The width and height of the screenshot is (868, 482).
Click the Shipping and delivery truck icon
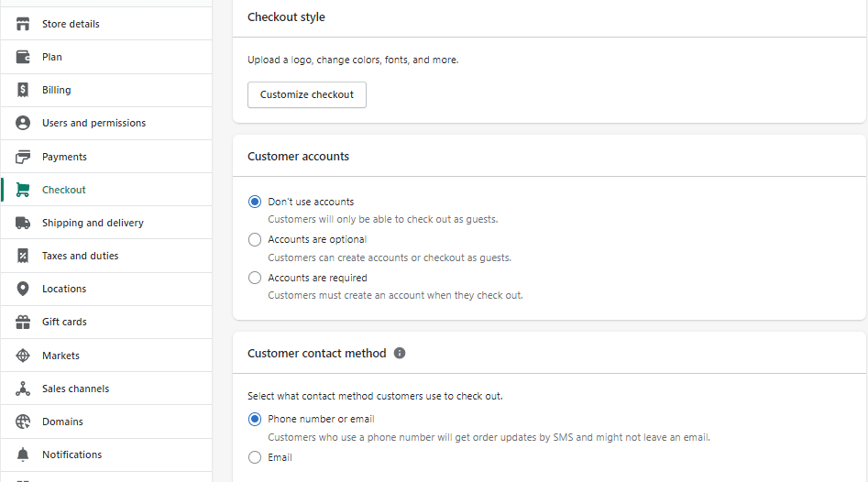[23, 223]
